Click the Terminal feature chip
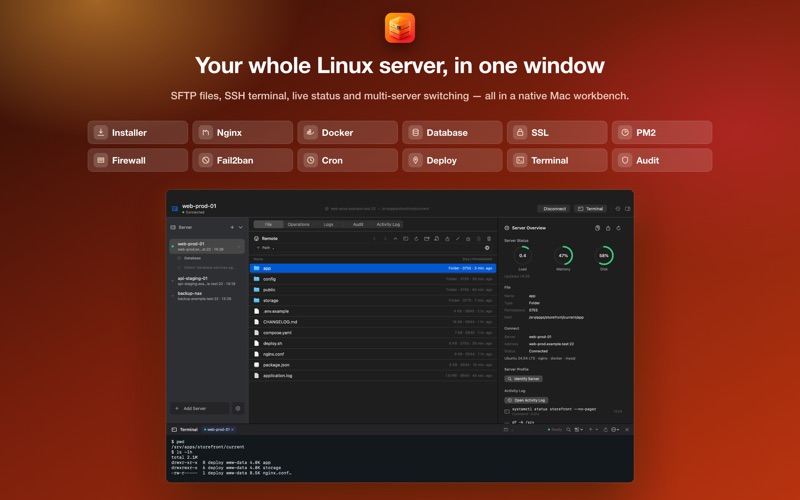 [557, 160]
